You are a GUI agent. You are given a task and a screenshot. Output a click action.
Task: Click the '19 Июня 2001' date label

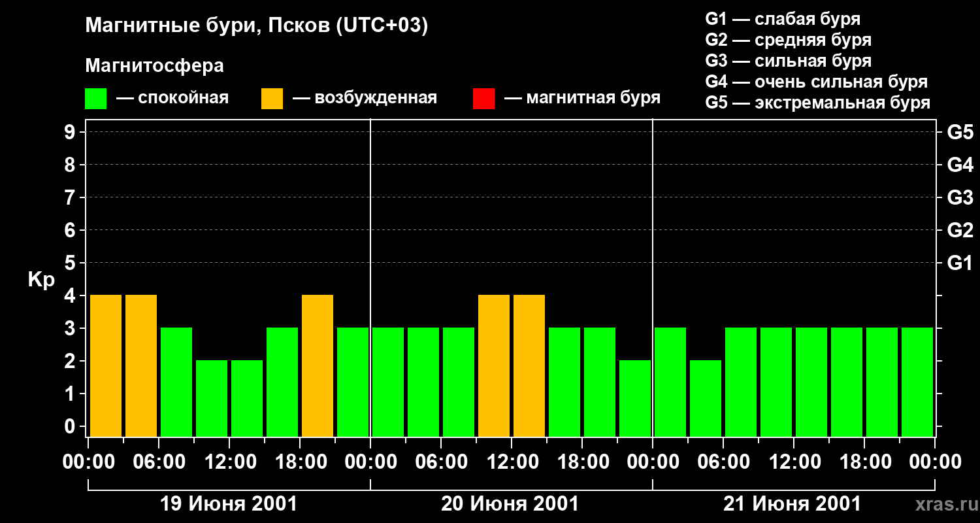pos(229,504)
